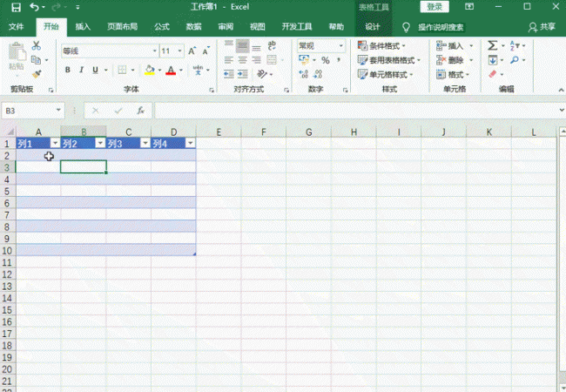Image resolution: width=566 pixels, height=392 pixels.
Task: Apply percent style
Action: coord(326,60)
